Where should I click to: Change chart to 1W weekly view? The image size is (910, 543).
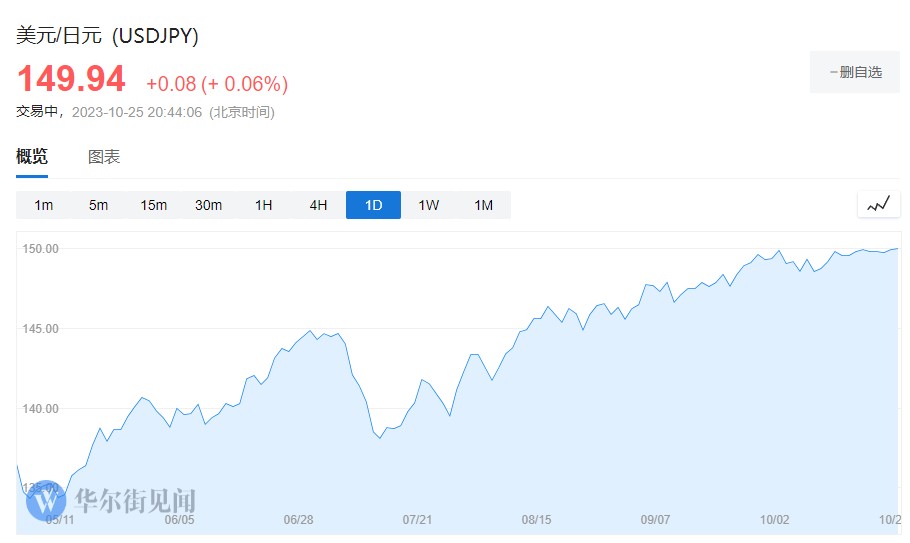tap(428, 205)
